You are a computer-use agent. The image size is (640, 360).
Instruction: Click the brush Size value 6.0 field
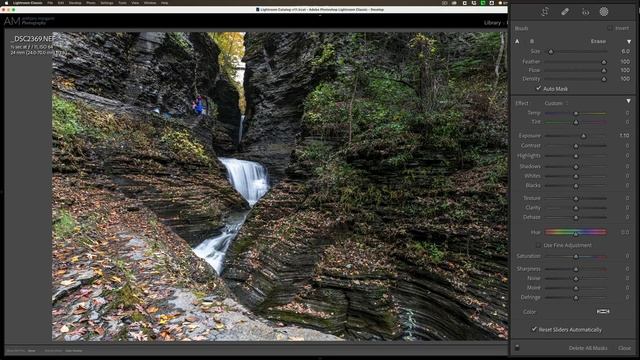coord(625,51)
